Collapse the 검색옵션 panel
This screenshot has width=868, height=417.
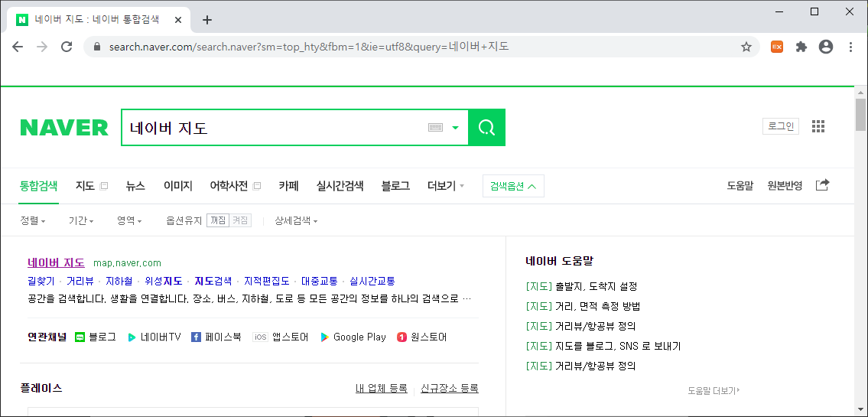point(513,186)
